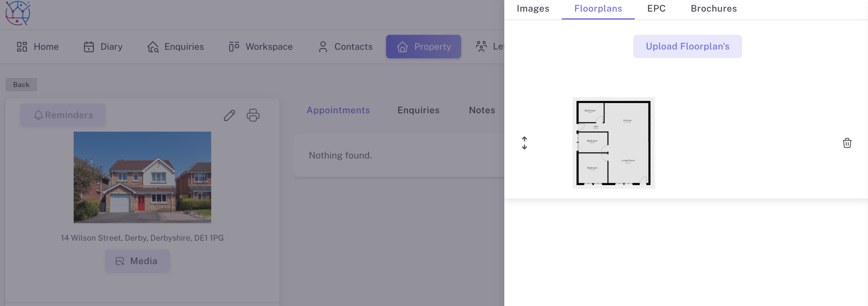868x306 pixels.
Task: Click the Property house icon in navigation
Action: [402, 46]
